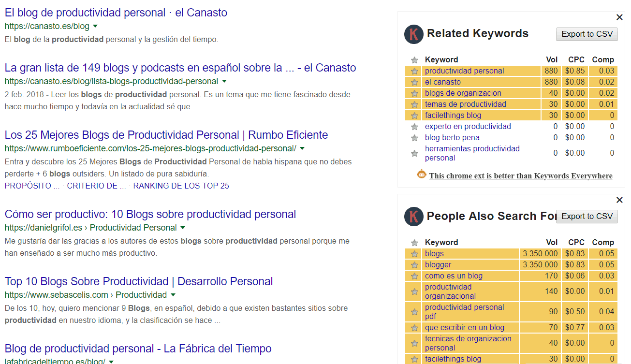Star the 'herramientas productividad personal' keyword
Viewport: 631px width, 364px height.
pos(414,153)
